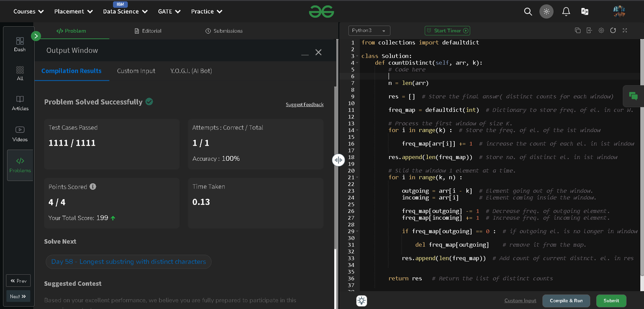The image size is (644, 309).
Task: Click the Custom Input link below editor
Action: tap(520, 301)
